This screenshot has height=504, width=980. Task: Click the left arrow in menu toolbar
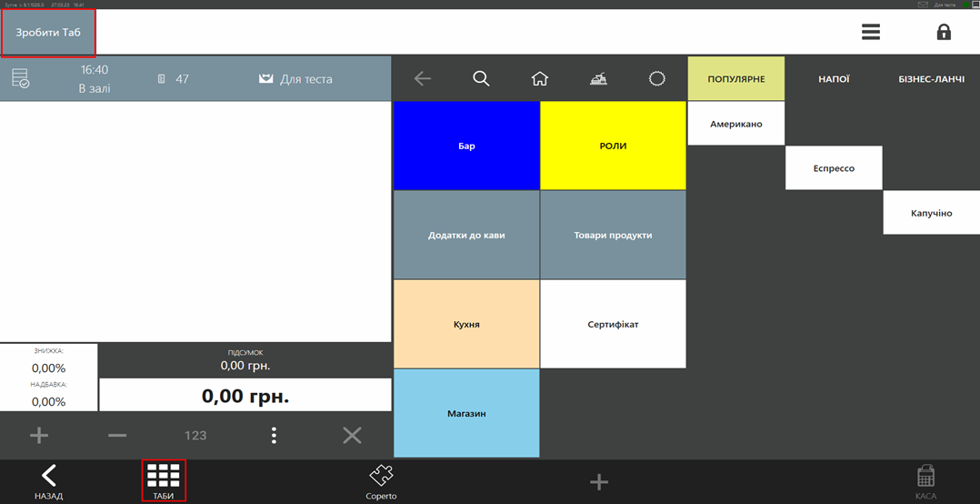coord(423,78)
